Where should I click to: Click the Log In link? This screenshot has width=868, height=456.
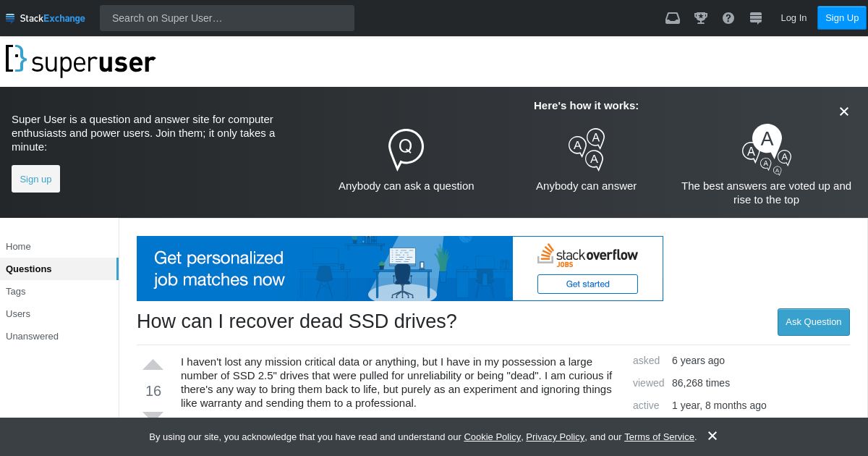click(x=793, y=18)
